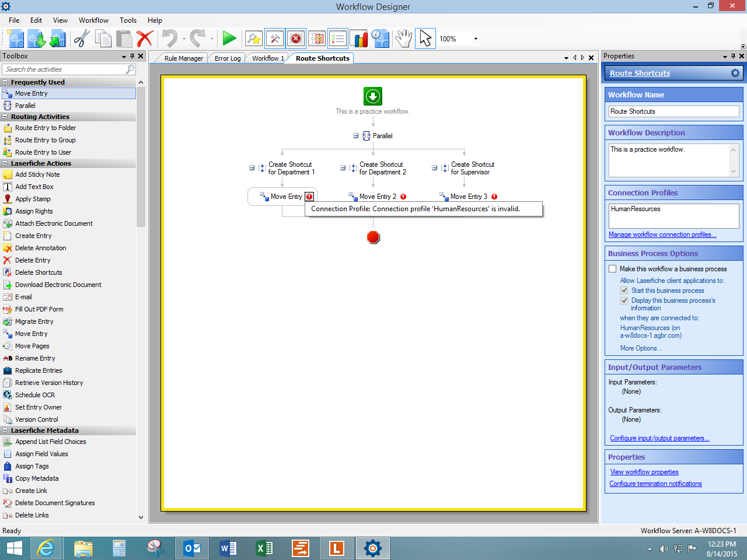Open the Tools menu

click(128, 20)
